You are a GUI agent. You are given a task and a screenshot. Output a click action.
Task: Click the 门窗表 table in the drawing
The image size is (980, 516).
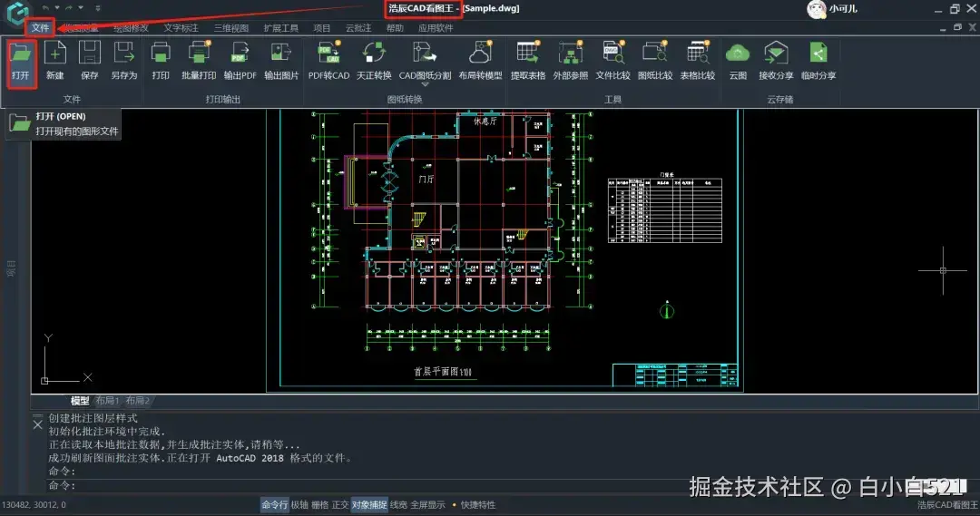tap(665, 209)
